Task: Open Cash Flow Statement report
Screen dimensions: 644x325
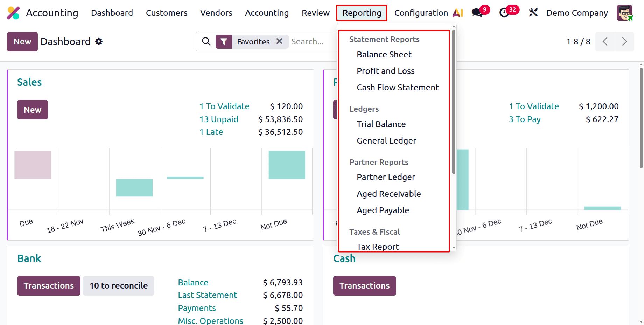Action: (398, 88)
